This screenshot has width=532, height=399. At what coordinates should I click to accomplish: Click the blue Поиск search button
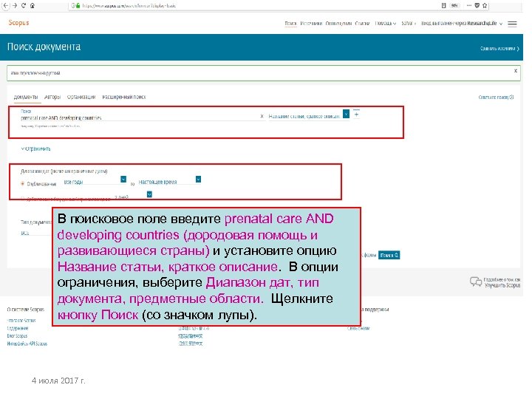point(389,255)
